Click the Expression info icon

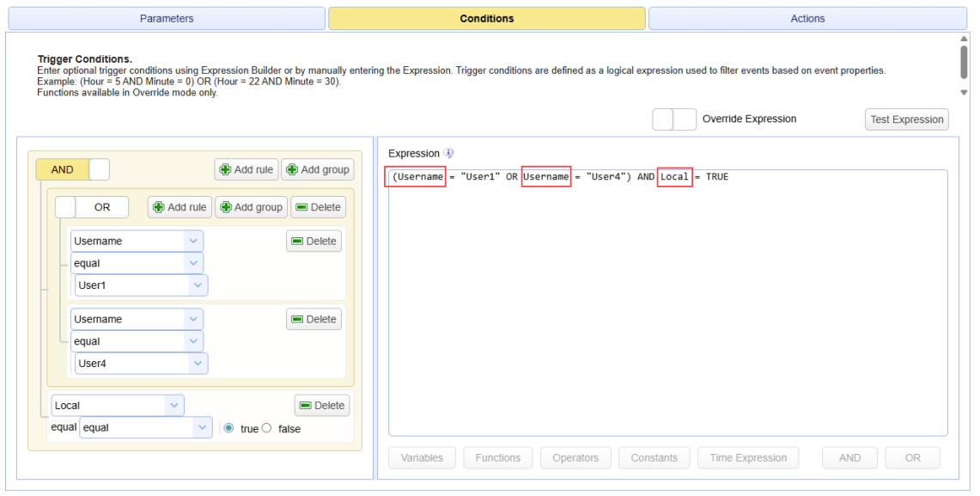click(448, 153)
